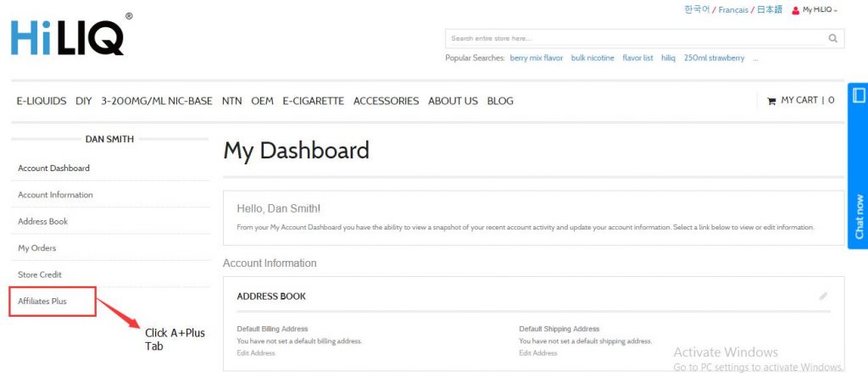Screen dimensions: 868x382
Task: Search popular term berry mix flavor
Action: (x=537, y=58)
